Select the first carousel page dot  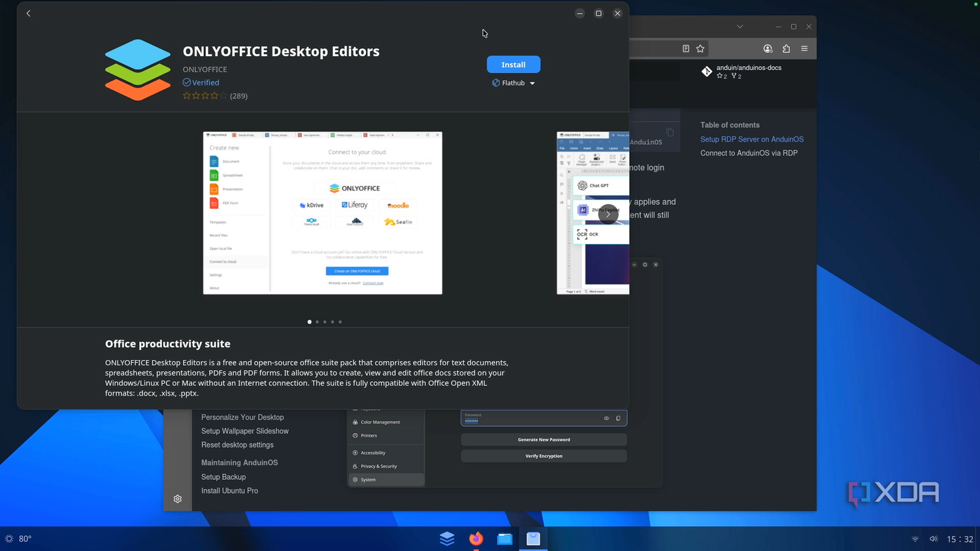[x=310, y=322]
